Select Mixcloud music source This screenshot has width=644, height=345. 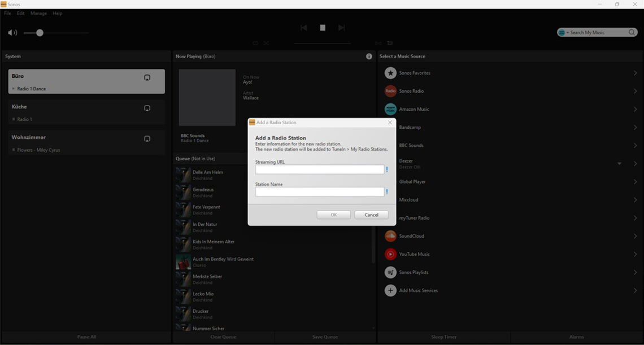point(510,200)
